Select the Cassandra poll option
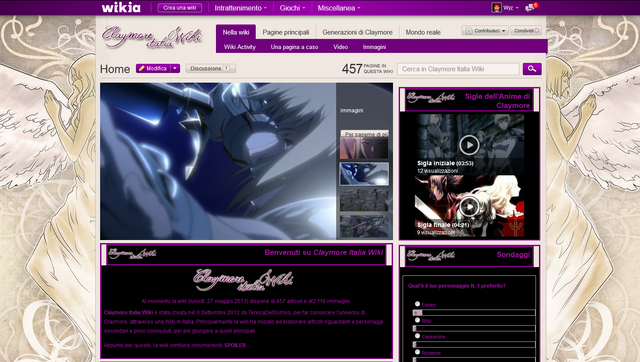This screenshot has height=362, width=640. click(x=417, y=336)
